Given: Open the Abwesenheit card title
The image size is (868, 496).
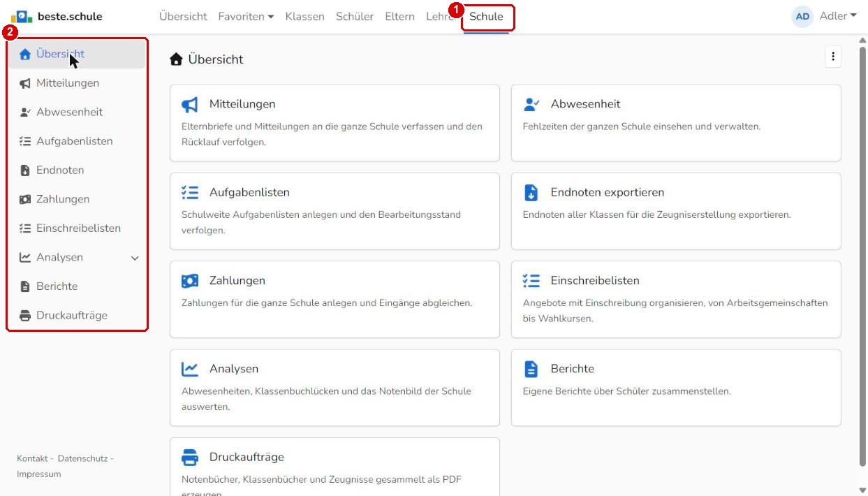Looking at the screenshot, I should click(585, 104).
